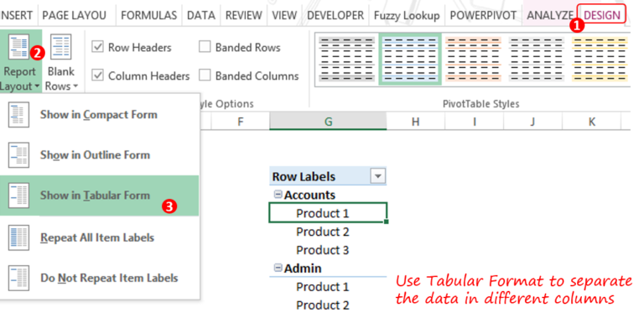Screen dimensions: 644x318
Task: Switch to the VIEW tab
Action: click(284, 15)
